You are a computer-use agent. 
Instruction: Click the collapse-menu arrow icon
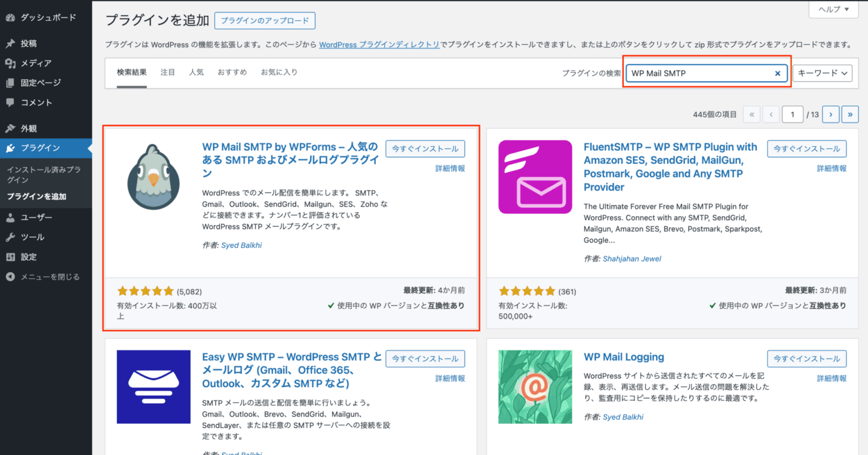tap(10, 277)
